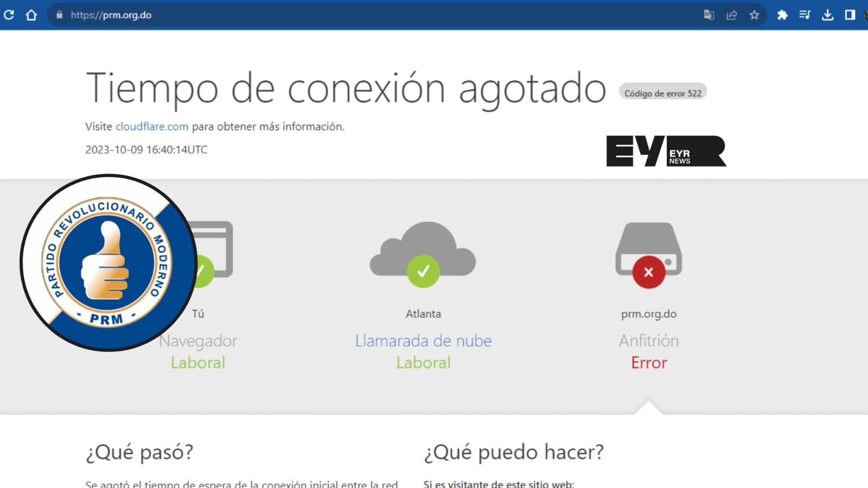Viewport: 868px width, 488px height.
Task: Click the Tú label under the browser icon
Action: (x=198, y=314)
